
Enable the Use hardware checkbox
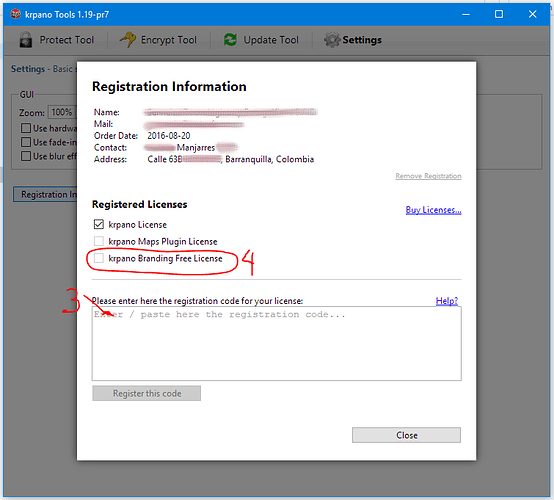coord(26,128)
